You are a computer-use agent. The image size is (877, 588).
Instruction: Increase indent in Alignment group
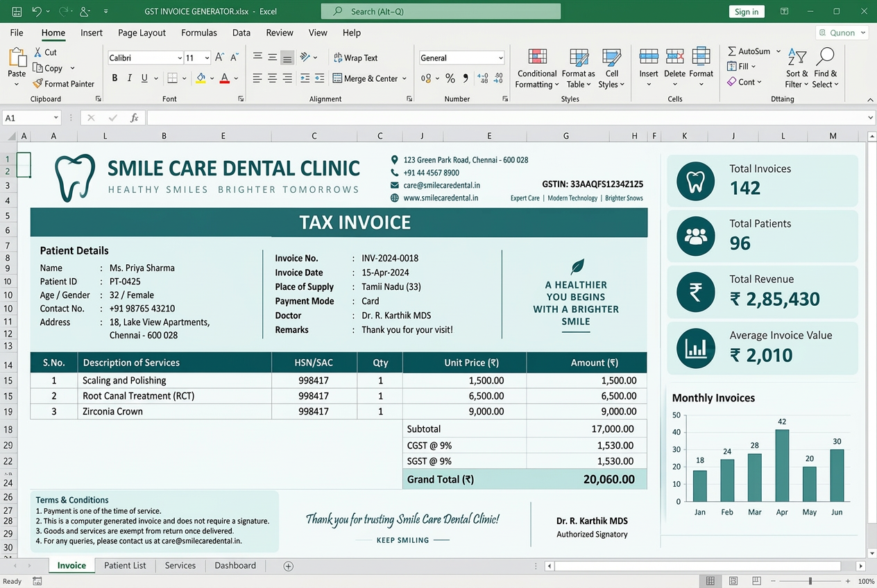[x=319, y=78]
